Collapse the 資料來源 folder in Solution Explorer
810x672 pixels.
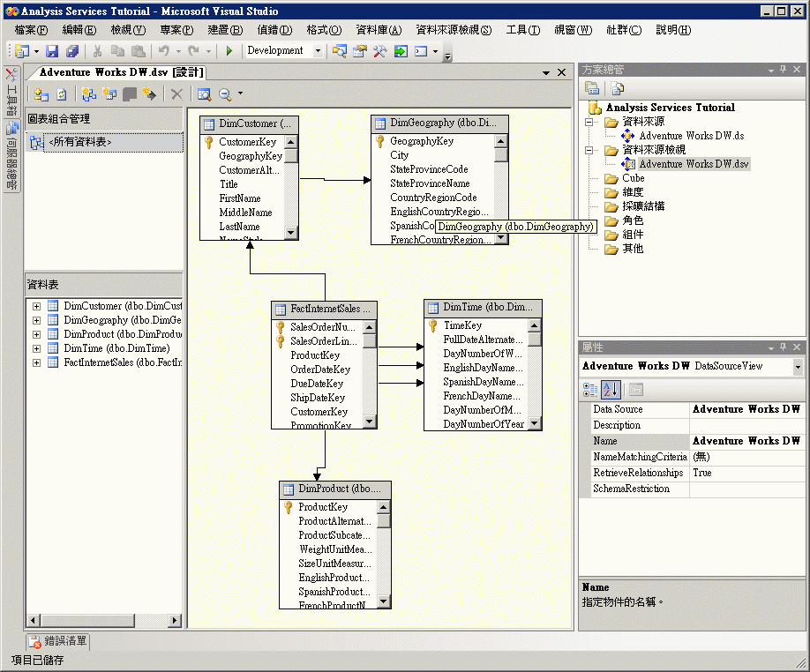tap(589, 123)
